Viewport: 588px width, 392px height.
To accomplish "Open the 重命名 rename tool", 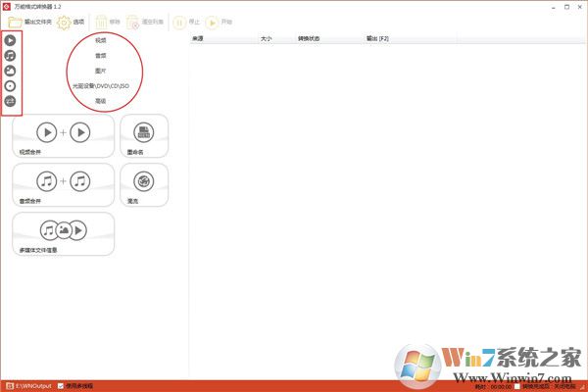I will (x=144, y=136).
